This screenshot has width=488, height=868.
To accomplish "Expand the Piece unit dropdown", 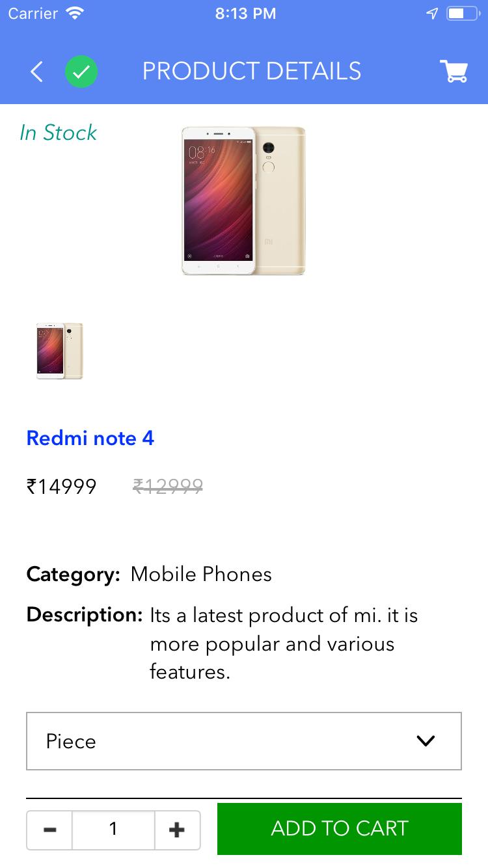I will [244, 741].
